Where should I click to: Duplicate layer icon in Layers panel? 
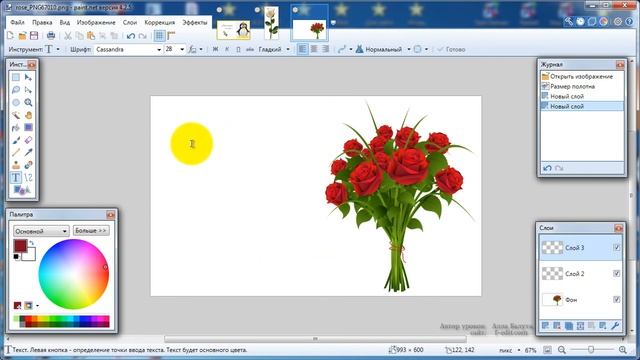pos(569,326)
